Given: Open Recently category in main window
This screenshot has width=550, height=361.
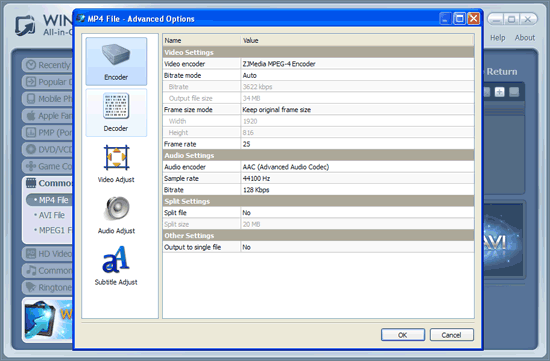Looking at the screenshot, I should [48, 65].
